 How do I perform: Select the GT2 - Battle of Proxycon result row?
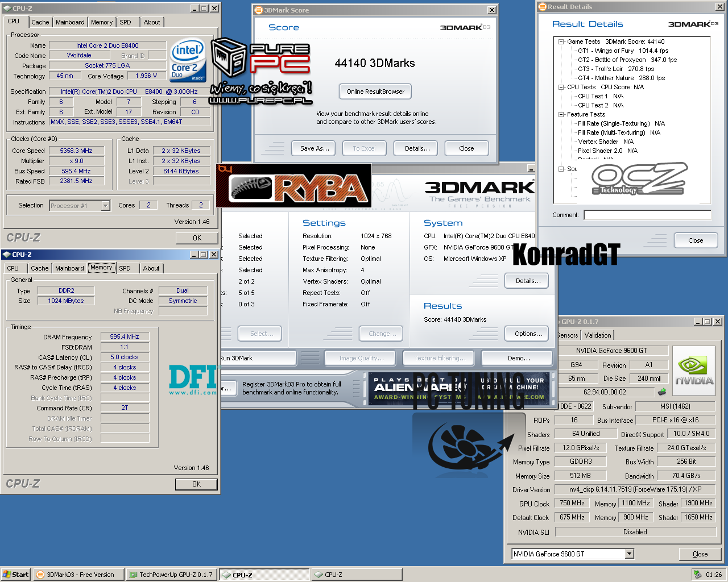(x=627, y=60)
